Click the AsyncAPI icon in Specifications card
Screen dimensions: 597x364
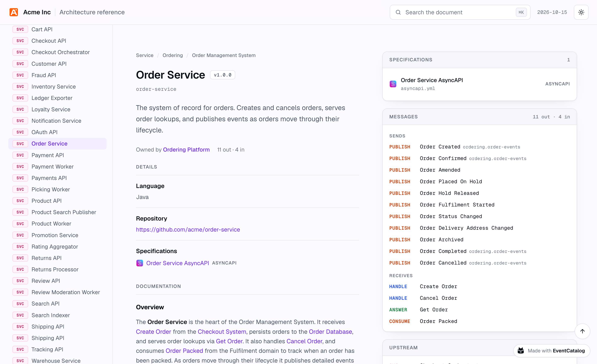[x=393, y=84]
